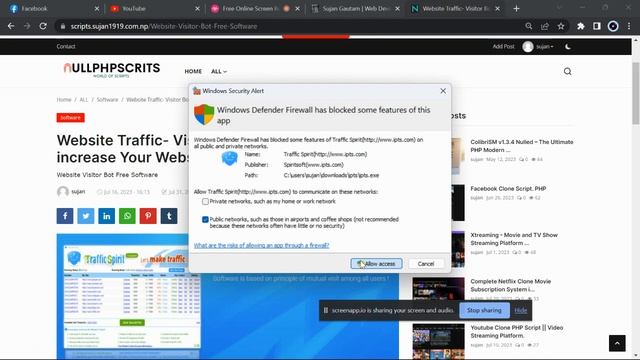Viewport: 640px width, 360px height.
Task: Close the Windows Security Alert dialog
Action: (x=443, y=91)
